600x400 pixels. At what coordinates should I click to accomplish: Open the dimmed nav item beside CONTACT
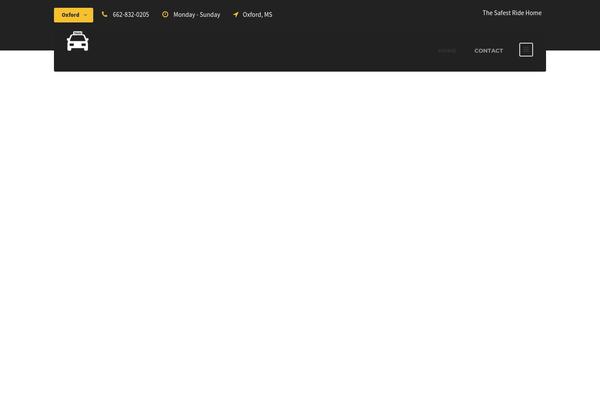447,51
